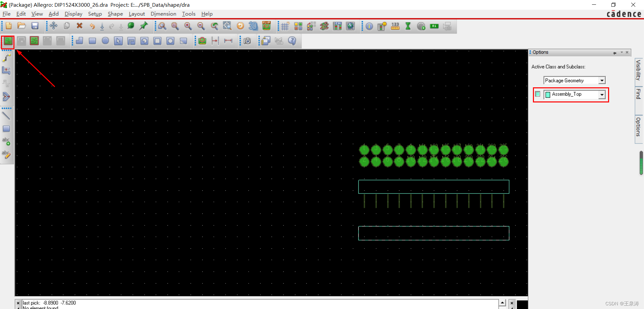Open the Shape menu
The width and height of the screenshot is (644, 309).
point(115,14)
